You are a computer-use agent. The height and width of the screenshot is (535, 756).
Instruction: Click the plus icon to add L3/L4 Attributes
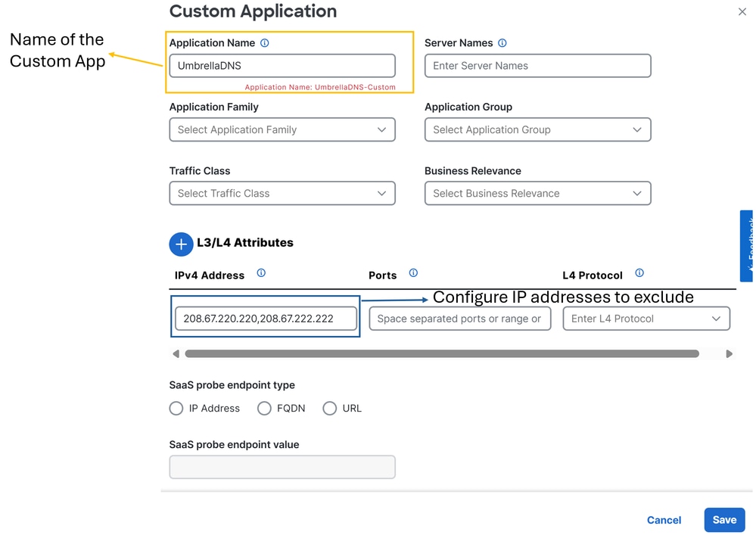[181, 244]
